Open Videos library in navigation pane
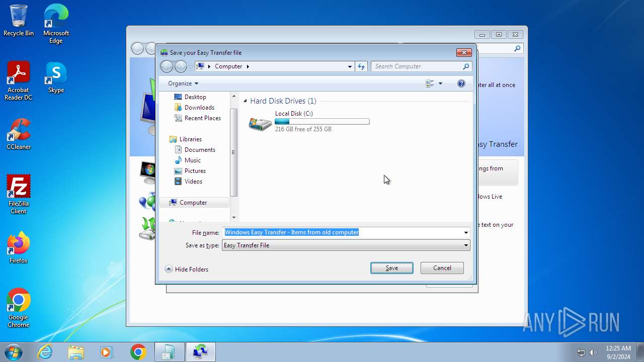The height and width of the screenshot is (362, 644). [193, 182]
